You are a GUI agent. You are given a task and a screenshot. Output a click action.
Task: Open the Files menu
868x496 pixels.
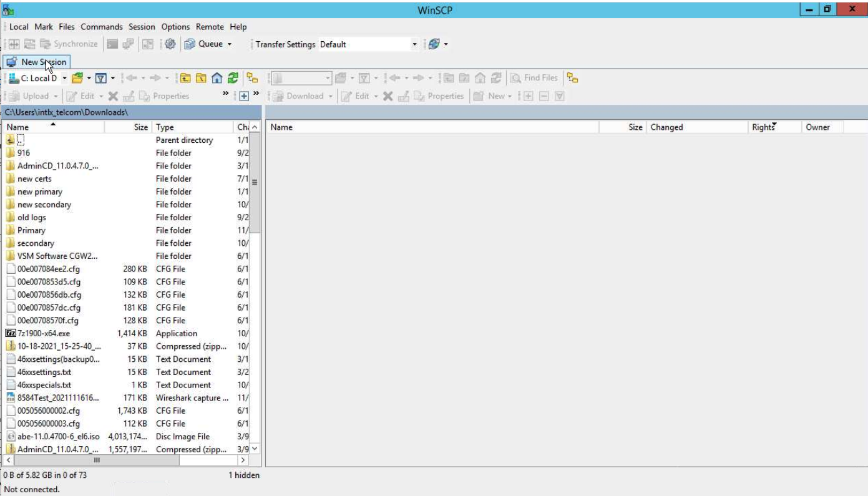67,27
